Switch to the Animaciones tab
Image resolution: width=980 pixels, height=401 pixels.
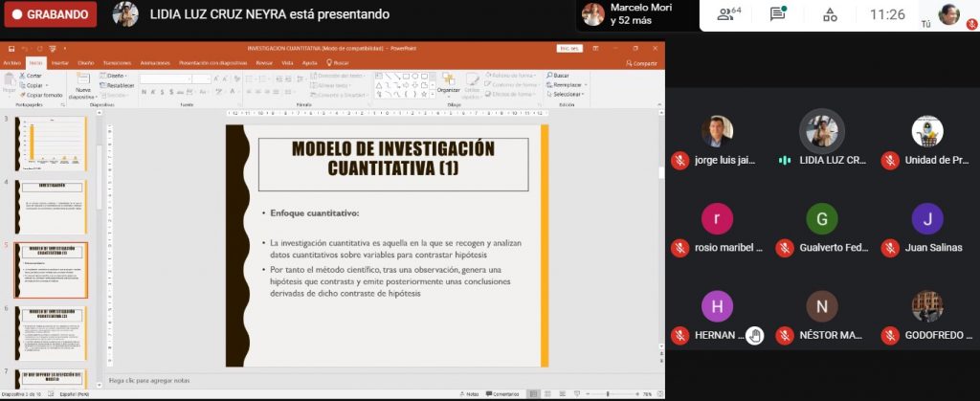(x=155, y=63)
